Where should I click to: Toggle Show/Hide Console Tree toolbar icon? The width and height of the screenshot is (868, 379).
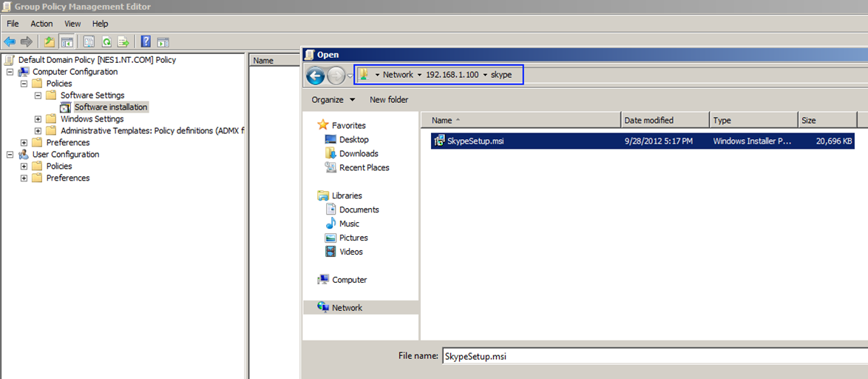click(x=67, y=41)
